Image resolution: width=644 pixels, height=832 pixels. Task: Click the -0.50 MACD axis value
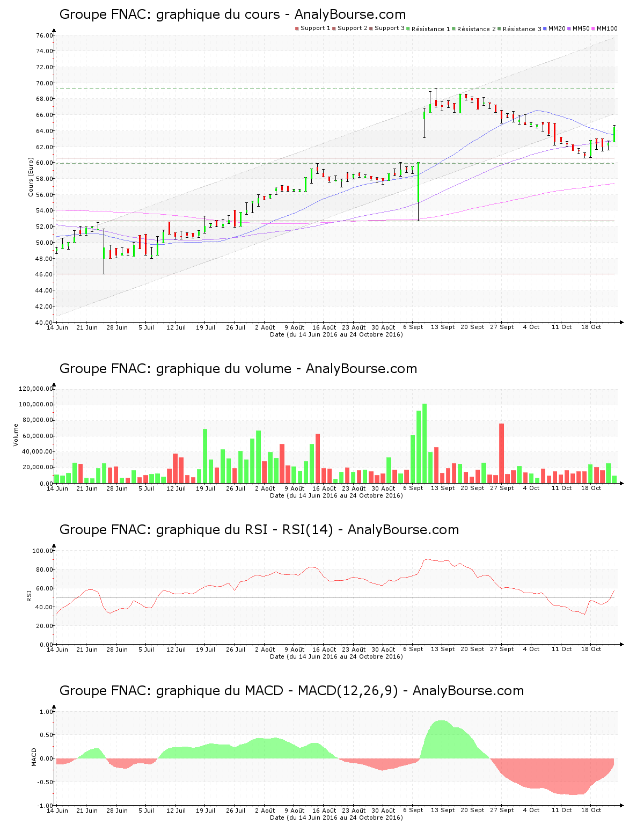point(45,782)
